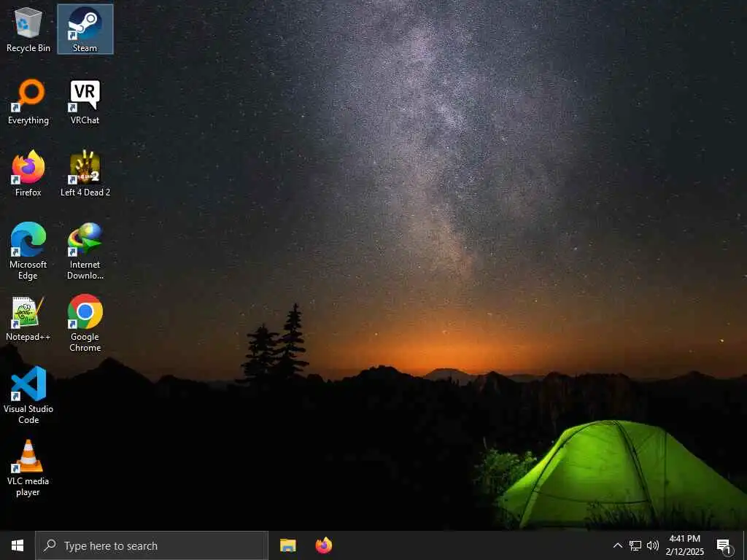The image size is (747, 560).
Task: Select the Everything search shortcut
Action: [28, 102]
